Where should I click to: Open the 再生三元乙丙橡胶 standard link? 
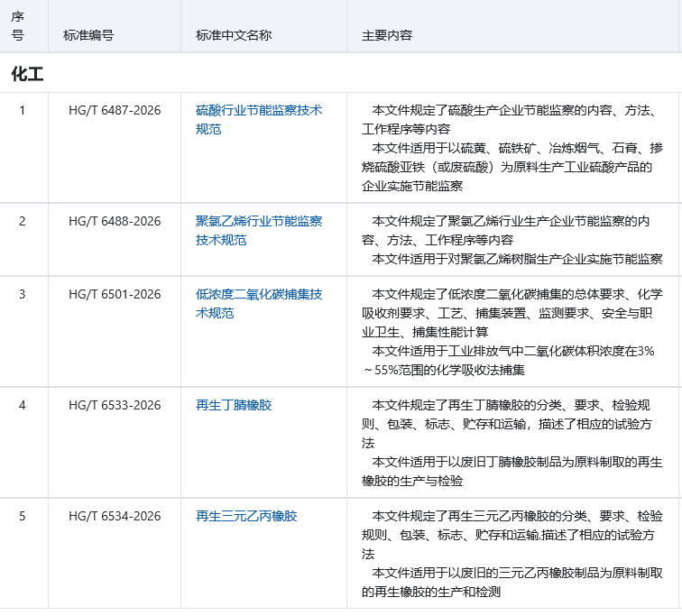tap(246, 516)
